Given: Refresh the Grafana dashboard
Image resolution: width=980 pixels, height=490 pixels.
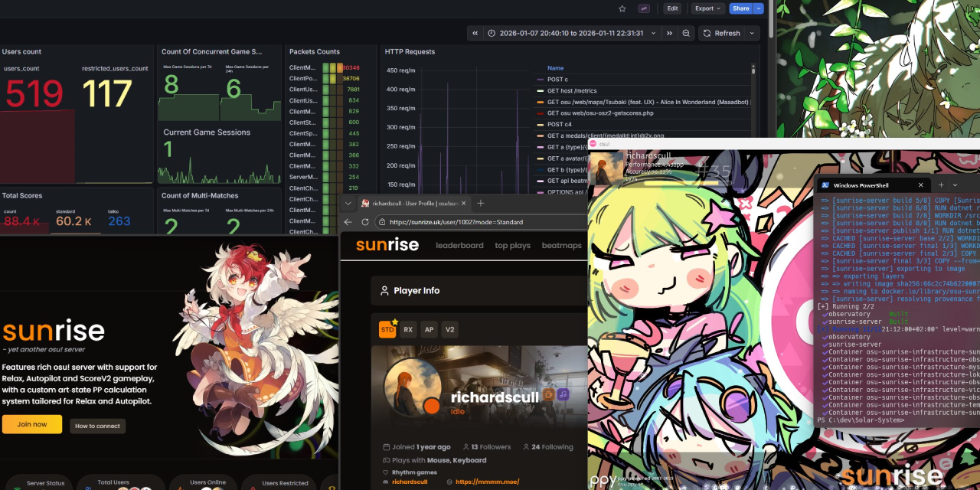Looking at the screenshot, I should (721, 33).
